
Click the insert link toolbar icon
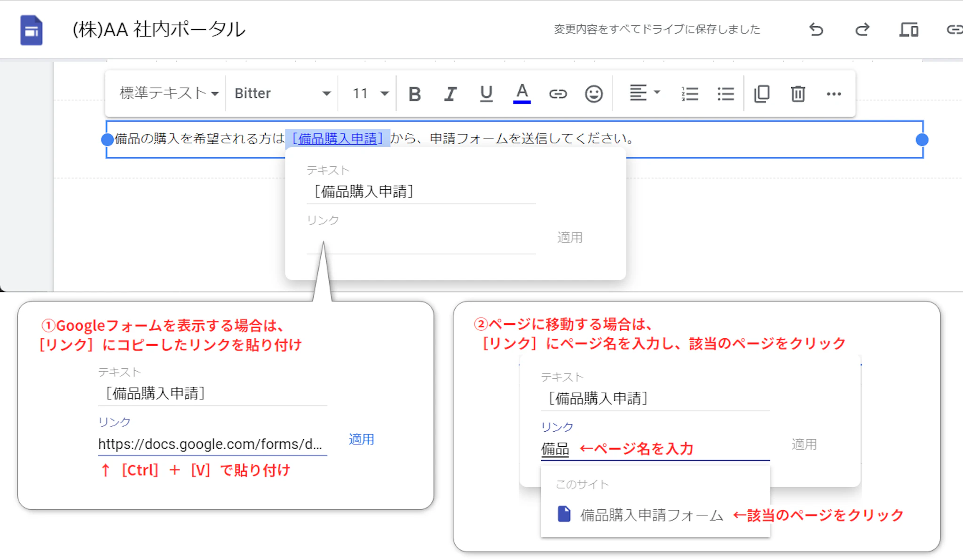558,94
